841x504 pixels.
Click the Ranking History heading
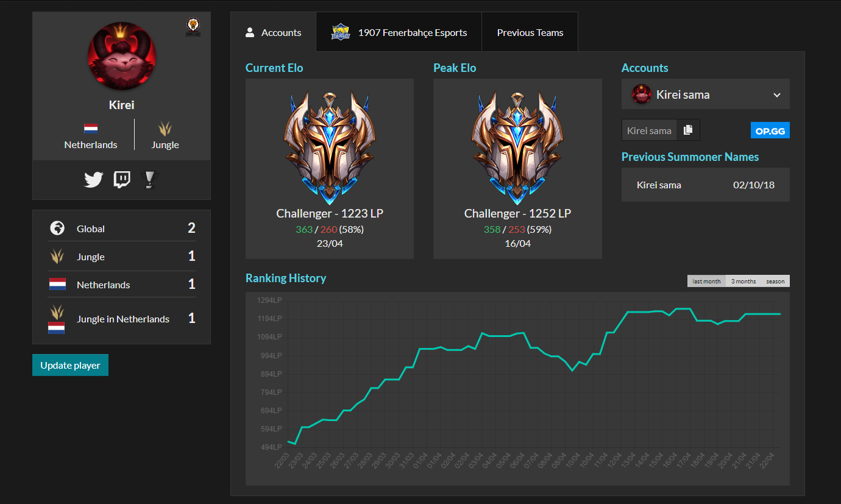pos(286,278)
